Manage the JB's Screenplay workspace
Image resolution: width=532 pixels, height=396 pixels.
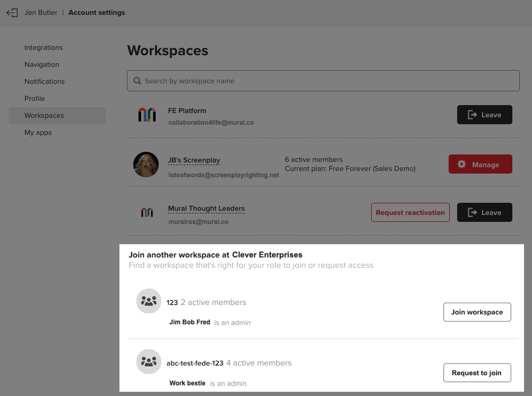(x=480, y=164)
